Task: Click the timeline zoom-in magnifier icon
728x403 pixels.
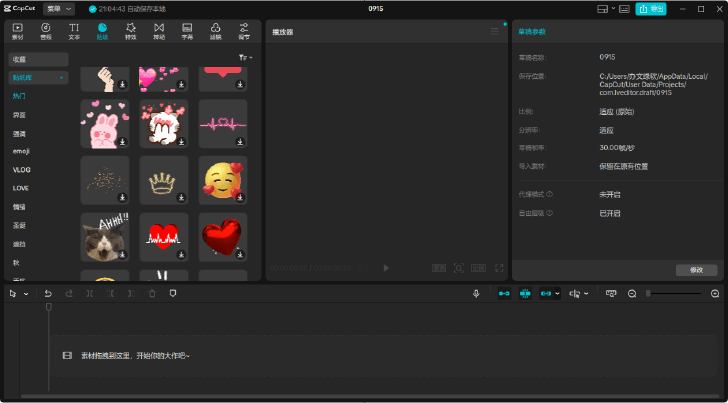Action: [715, 293]
